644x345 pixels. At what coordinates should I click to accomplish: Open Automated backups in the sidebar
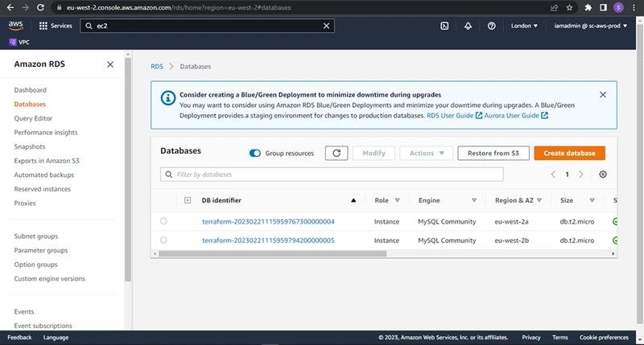[x=44, y=175]
